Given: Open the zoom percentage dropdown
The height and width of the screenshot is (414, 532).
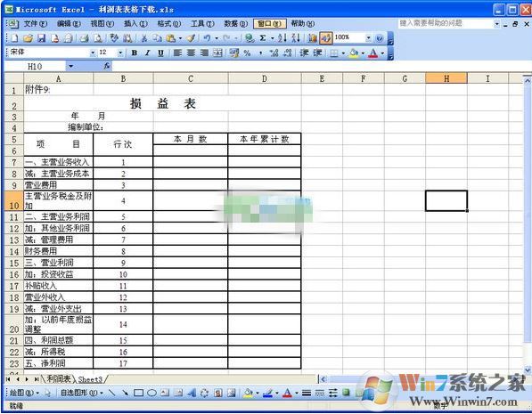Looking at the screenshot, I should (368, 38).
